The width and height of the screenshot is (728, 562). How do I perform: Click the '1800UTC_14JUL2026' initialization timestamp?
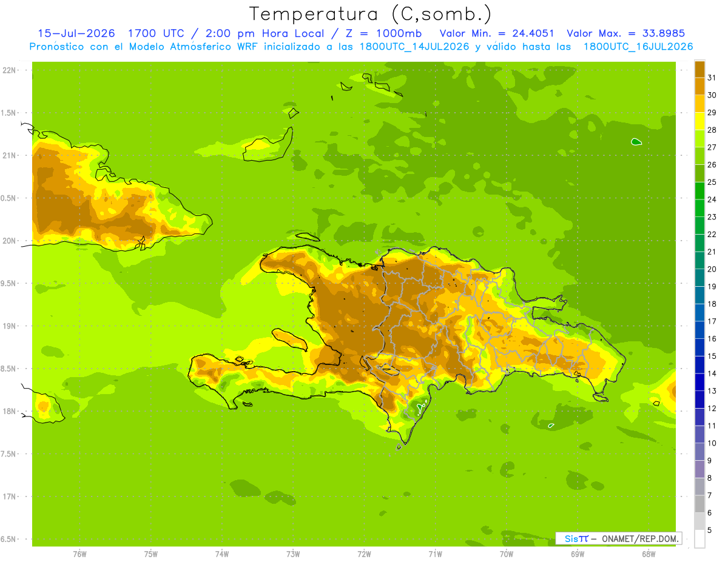coord(414,47)
